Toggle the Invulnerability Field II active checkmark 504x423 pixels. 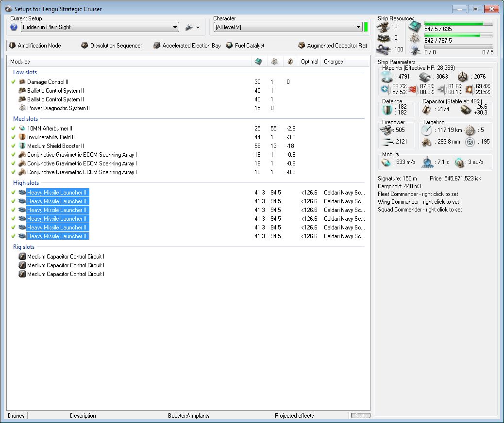click(14, 137)
